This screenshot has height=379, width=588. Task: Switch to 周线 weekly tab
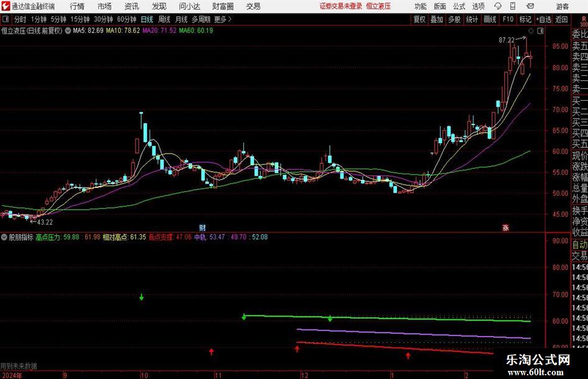pos(164,19)
